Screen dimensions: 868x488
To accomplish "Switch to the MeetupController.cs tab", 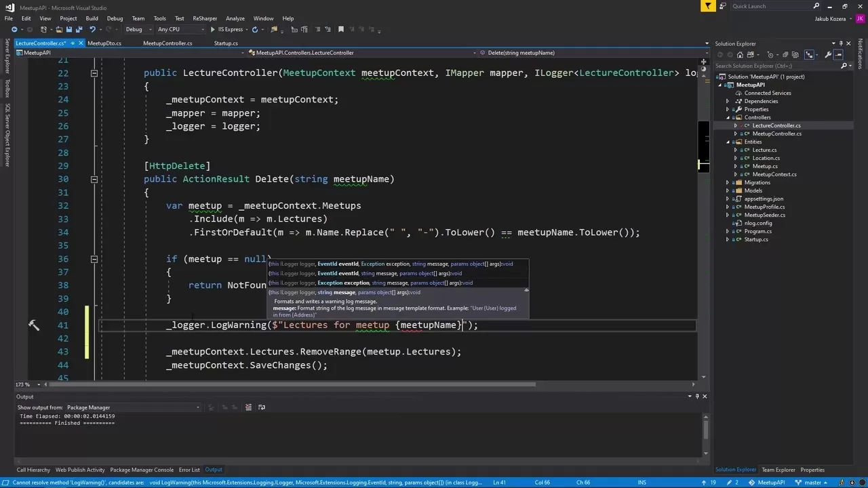I will 167,43.
